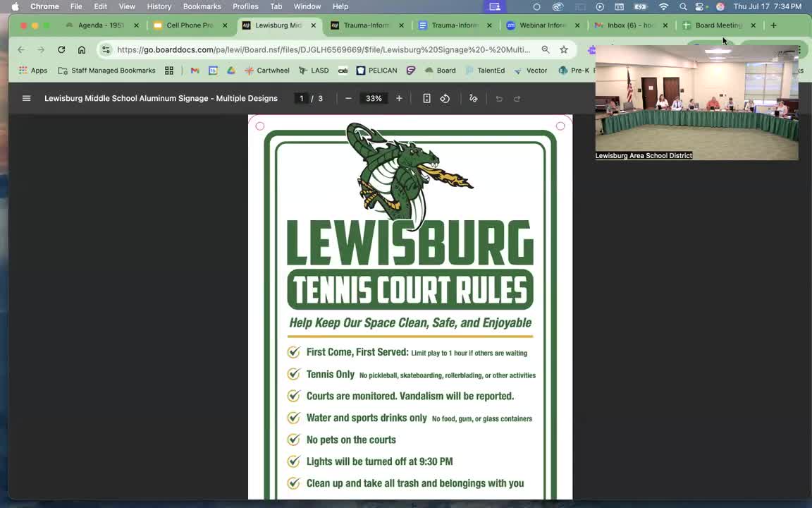Click the Chrome home button icon

coord(82,49)
